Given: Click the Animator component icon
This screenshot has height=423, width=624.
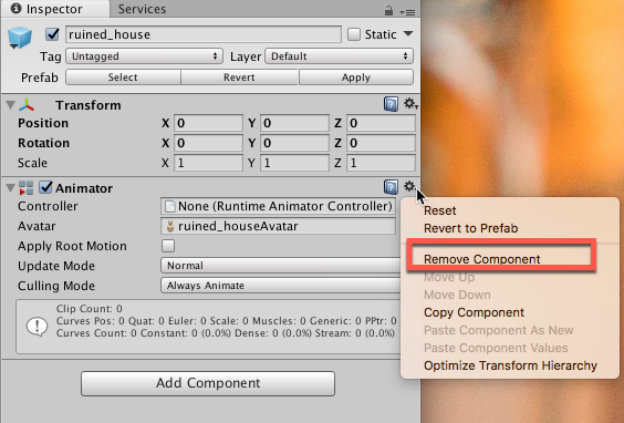Looking at the screenshot, I should [x=26, y=188].
